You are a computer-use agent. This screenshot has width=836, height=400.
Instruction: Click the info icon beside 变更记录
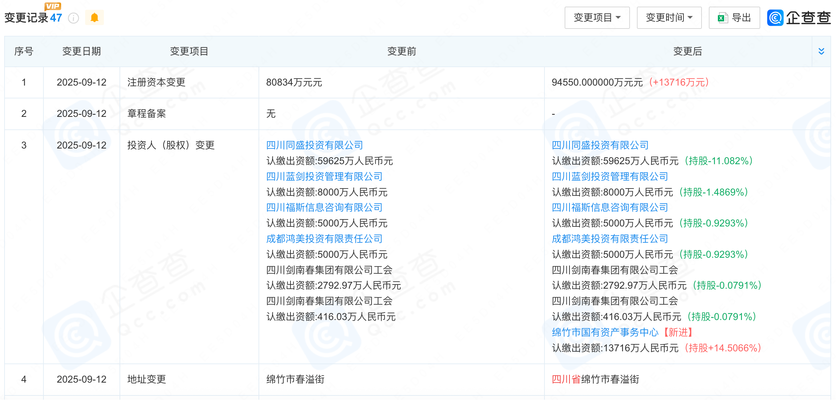(74, 18)
